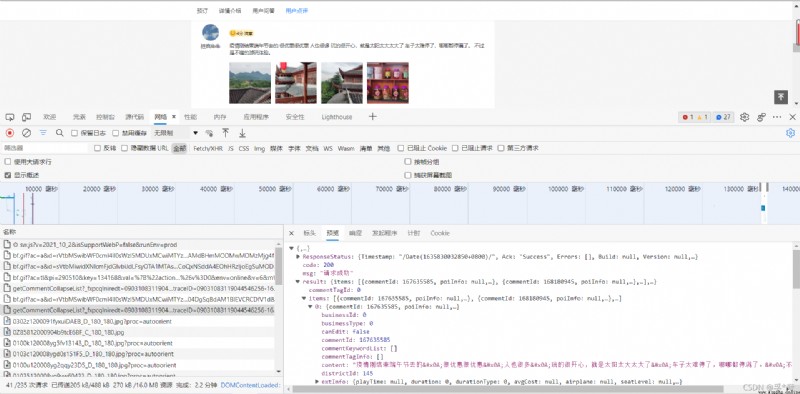Screen dimensions: 800x394
Task: Select the 全部 all filter button
Action: (180, 148)
